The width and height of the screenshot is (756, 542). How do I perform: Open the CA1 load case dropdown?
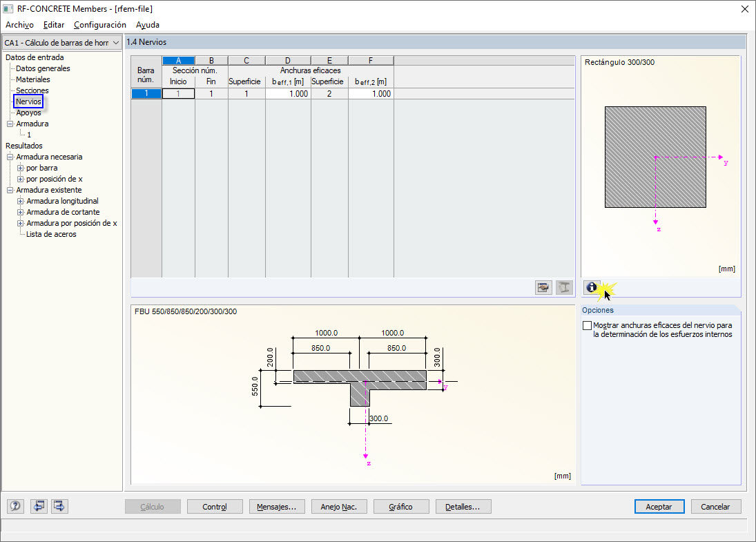(x=114, y=42)
